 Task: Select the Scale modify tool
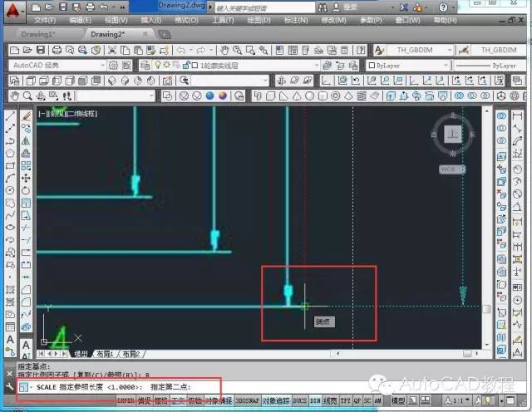26,203
